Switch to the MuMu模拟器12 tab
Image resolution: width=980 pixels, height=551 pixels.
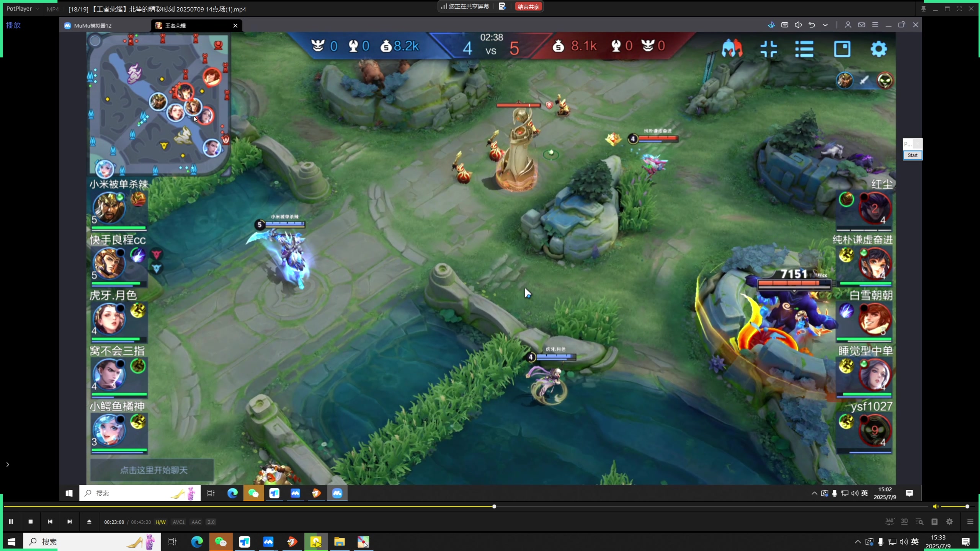click(x=93, y=25)
